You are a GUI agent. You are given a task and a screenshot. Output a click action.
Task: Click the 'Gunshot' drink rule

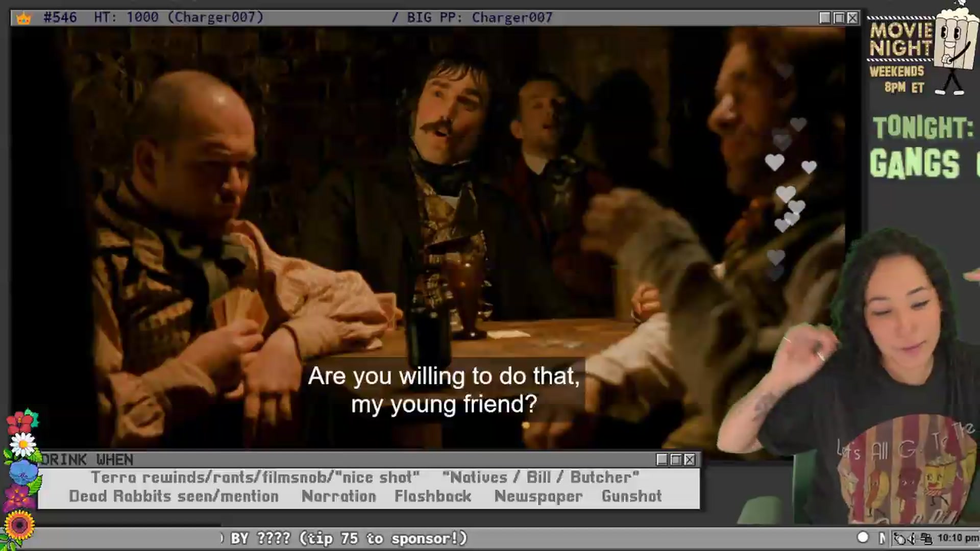[632, 496]
